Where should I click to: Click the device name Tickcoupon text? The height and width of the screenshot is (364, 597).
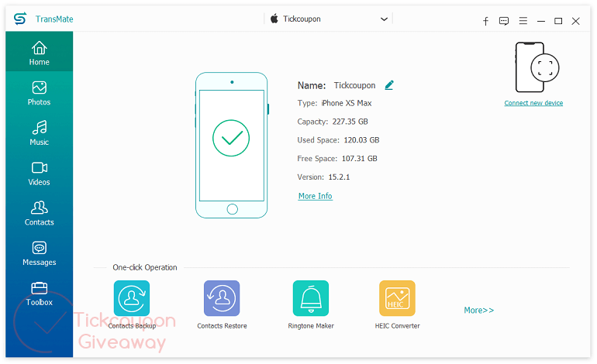354,85
